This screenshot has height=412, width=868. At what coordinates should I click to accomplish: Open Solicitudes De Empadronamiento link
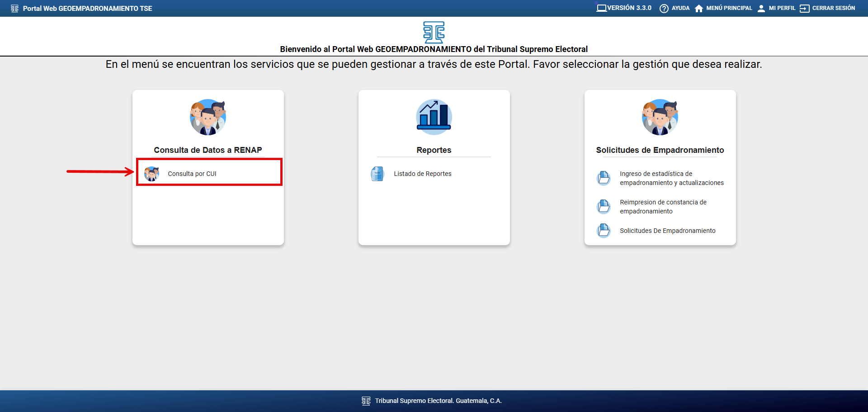(667, 231)
